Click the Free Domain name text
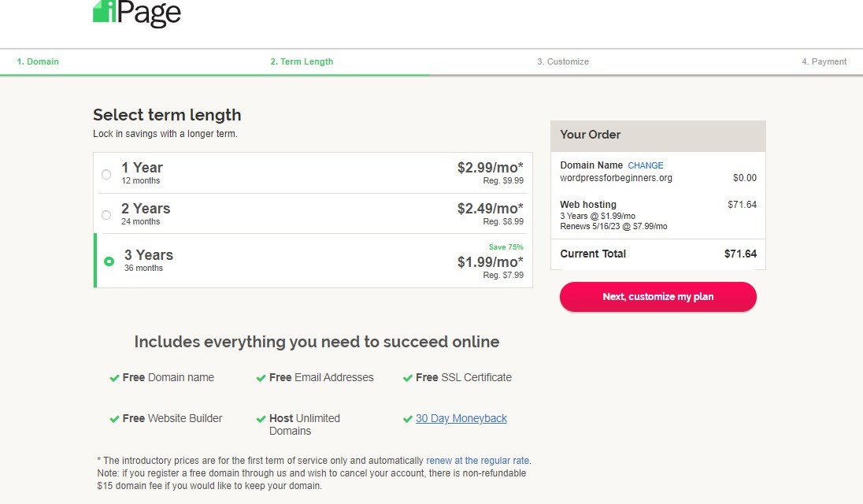Screen dimensions: 863x504 (169, 377)
